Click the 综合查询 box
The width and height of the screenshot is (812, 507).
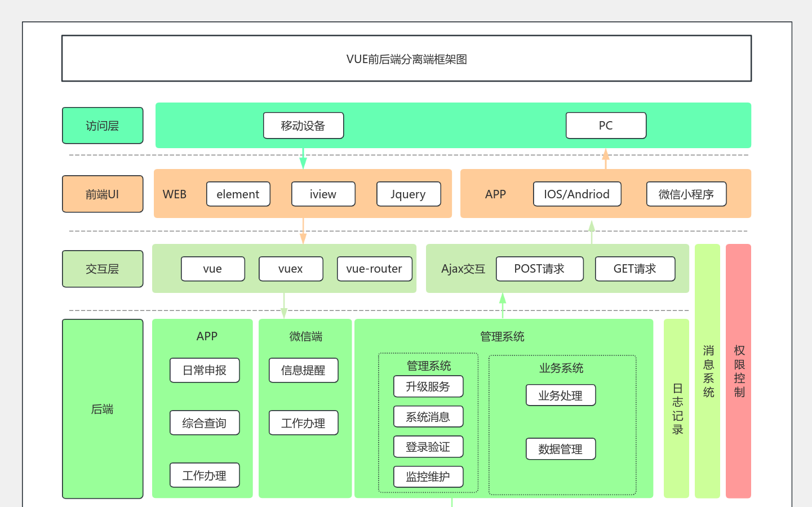point(205,423)
